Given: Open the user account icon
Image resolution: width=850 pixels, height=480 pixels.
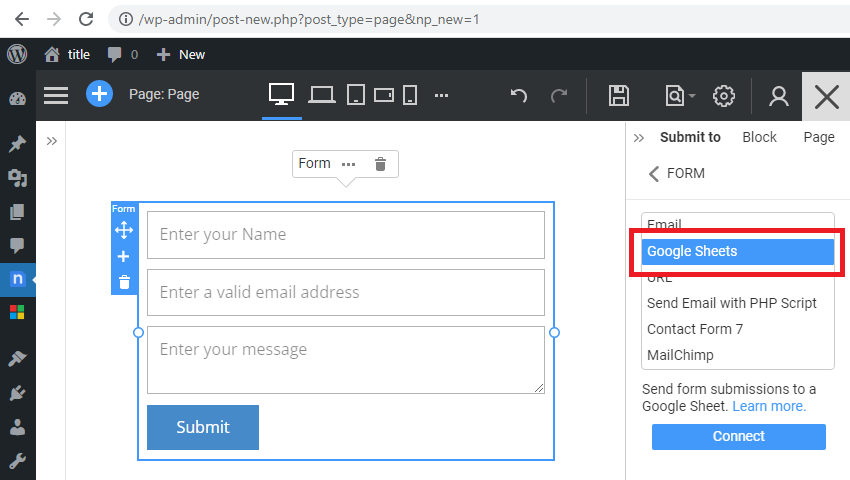Looking at the screenshot, I should click(x=778, y=96).
